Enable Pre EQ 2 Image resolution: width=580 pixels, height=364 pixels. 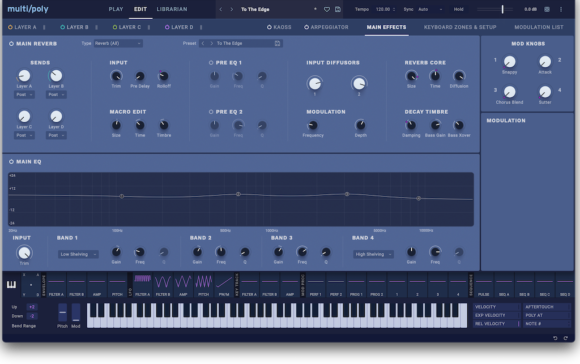pos(211,112)
